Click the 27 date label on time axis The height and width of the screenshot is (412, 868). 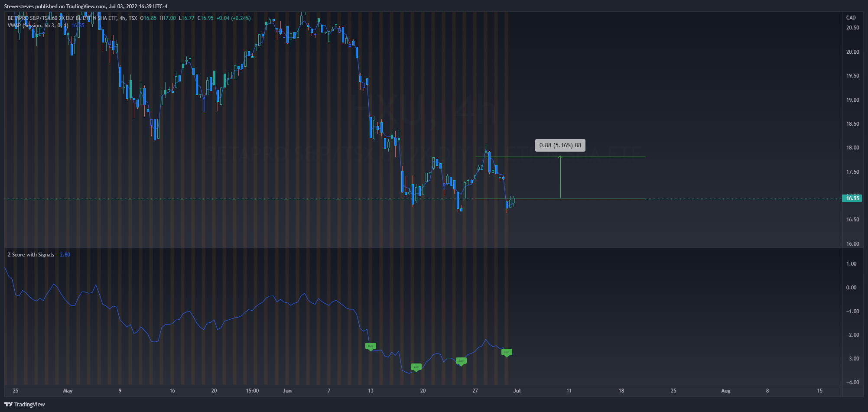tap(475, 391)
